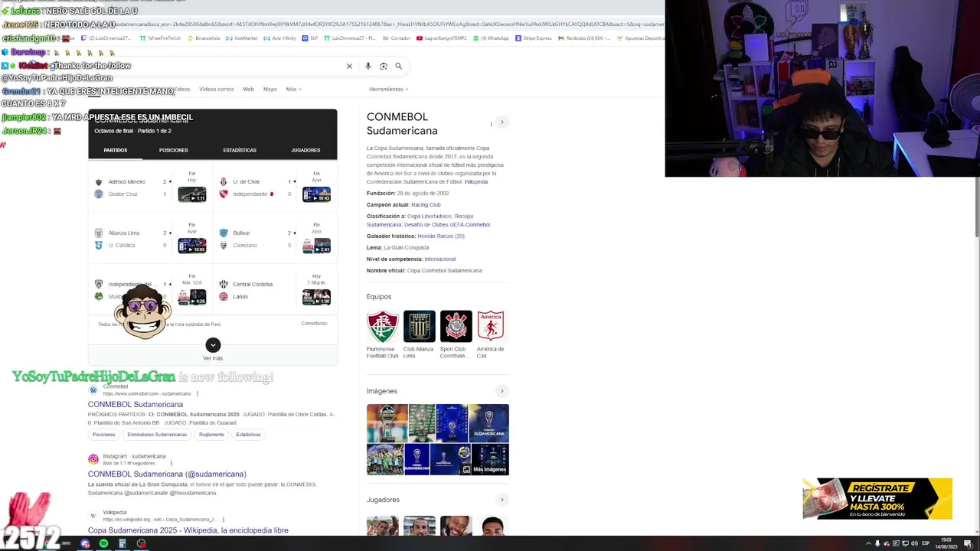Open the Contador bookmark
The width and height of the screenshot is (980, 551).
398,37
